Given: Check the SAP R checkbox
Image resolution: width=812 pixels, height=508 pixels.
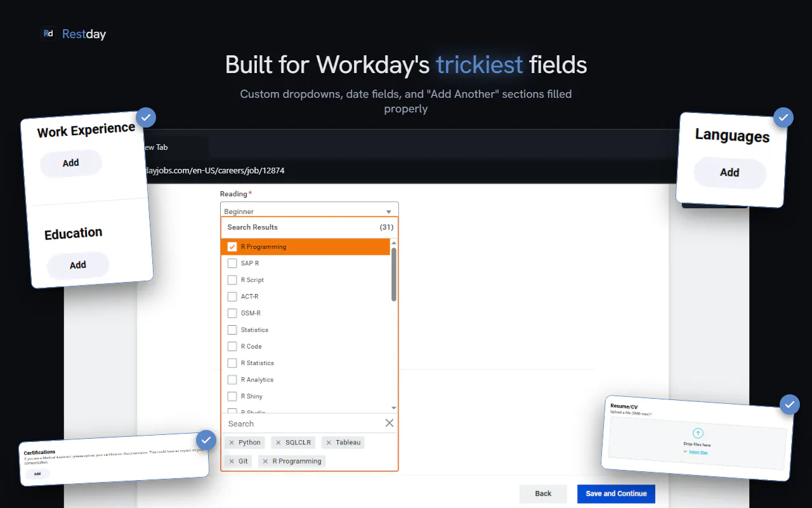Looking at the screenshot, I should pos(232,263).
